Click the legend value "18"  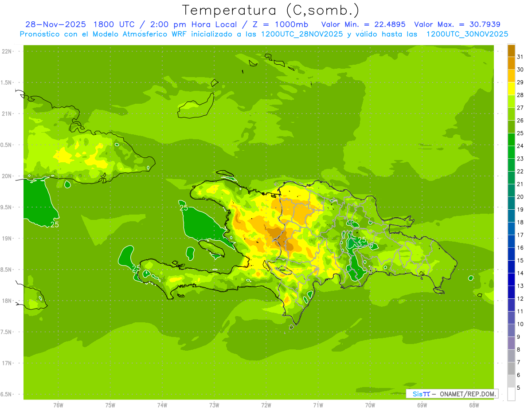520,222
